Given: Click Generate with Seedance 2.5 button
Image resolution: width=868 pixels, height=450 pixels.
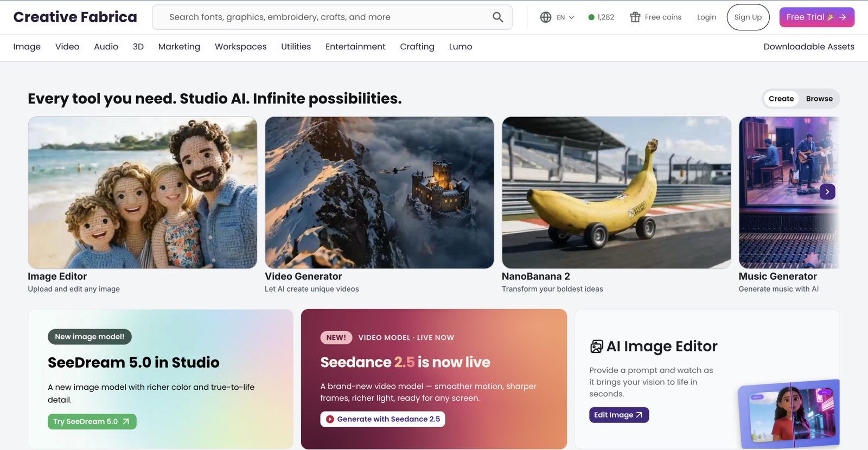Looking at the screenshot, I should point(382,419).
